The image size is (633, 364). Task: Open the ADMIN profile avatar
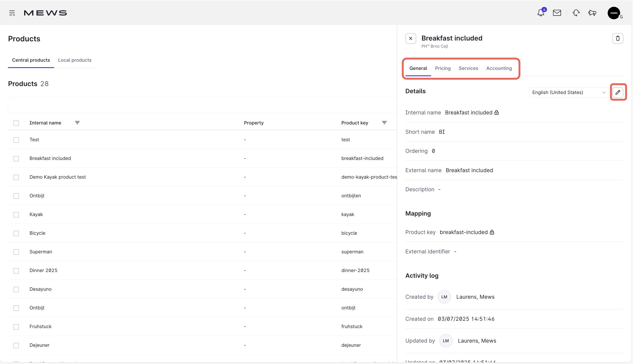point(614,13)
